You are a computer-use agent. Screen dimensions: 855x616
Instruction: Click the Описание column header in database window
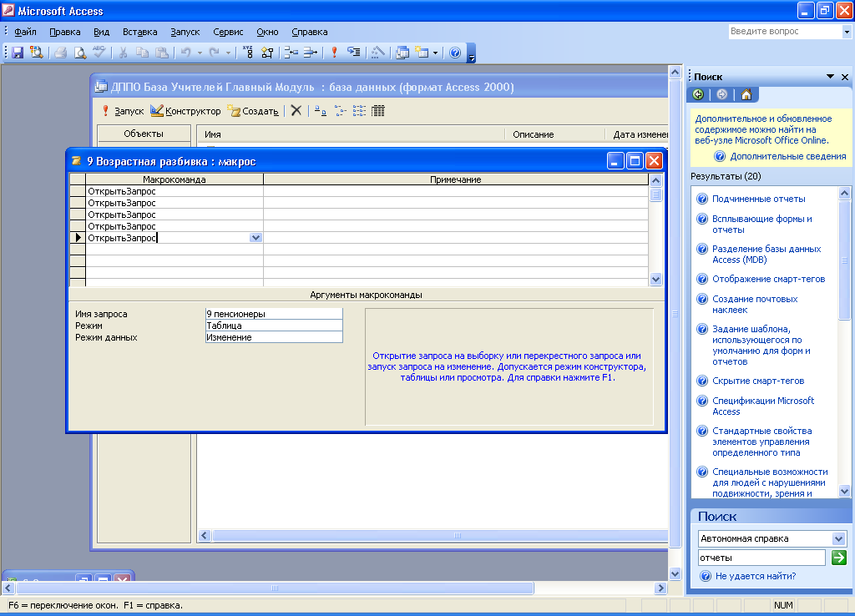555,134
